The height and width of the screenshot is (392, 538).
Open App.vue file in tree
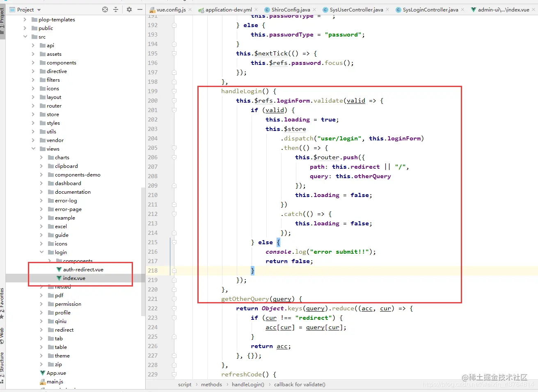[56, 373]
